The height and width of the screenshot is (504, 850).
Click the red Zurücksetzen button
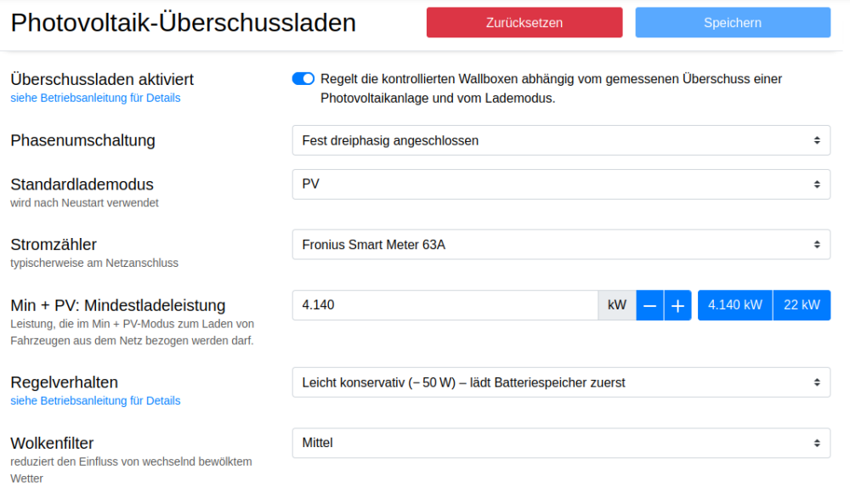click(x=524, y=23)
